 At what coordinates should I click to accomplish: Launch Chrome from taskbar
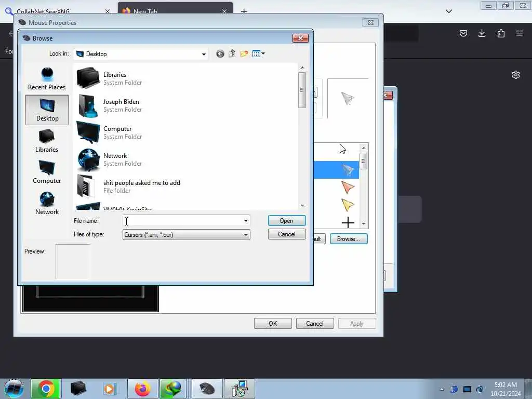(x=46, y=389)
